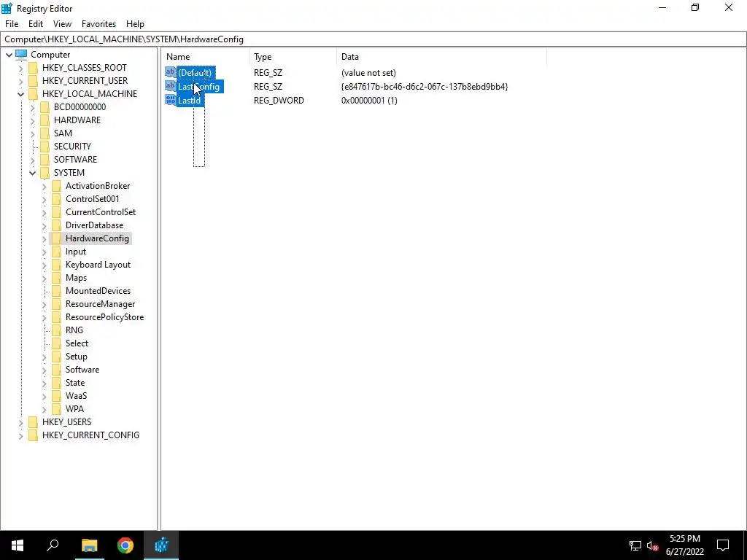Click the SAM folder icon
Viewport: 747px width, 560px height.
click(x=44, y=133)
